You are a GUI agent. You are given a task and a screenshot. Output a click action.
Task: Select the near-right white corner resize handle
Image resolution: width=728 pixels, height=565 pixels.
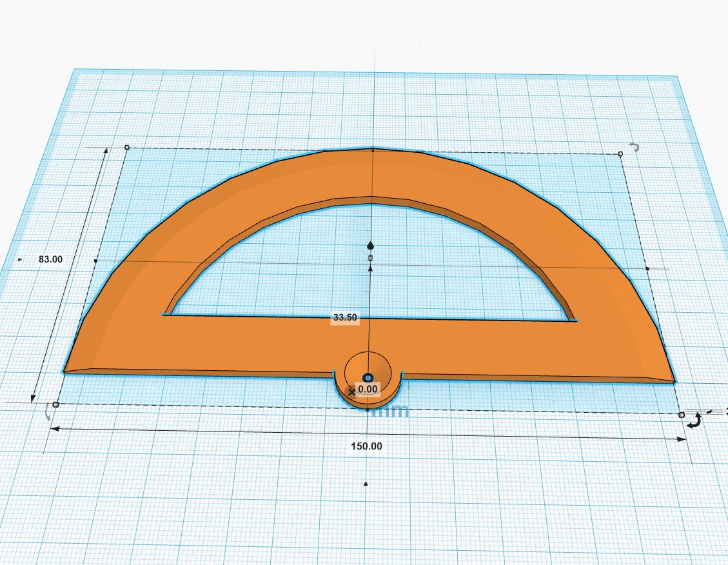(682, 415)
